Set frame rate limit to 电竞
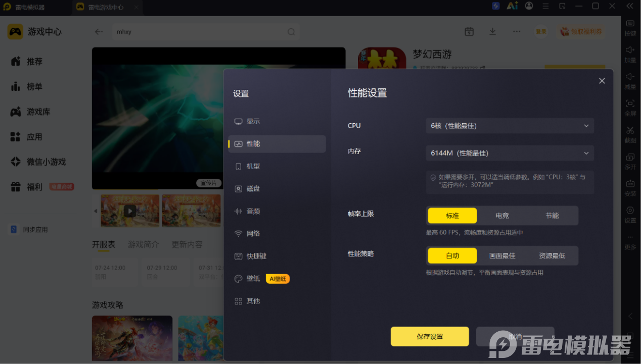The image size is (641, 364). 502,216
